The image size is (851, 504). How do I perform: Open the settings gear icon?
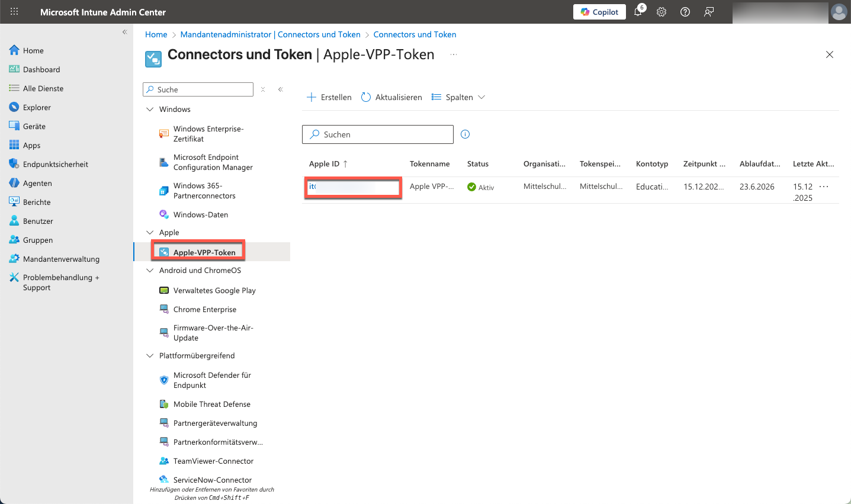[661, 12]
